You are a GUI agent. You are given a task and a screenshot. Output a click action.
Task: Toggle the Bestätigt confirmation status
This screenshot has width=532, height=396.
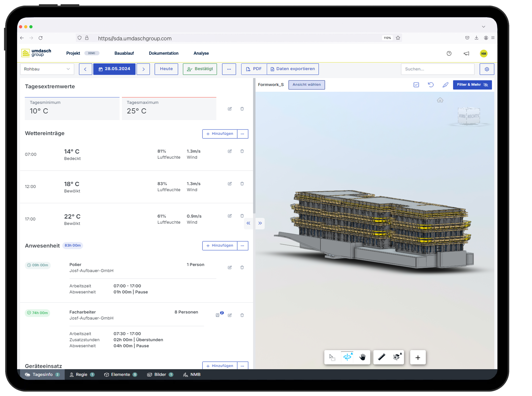point(200,69)
